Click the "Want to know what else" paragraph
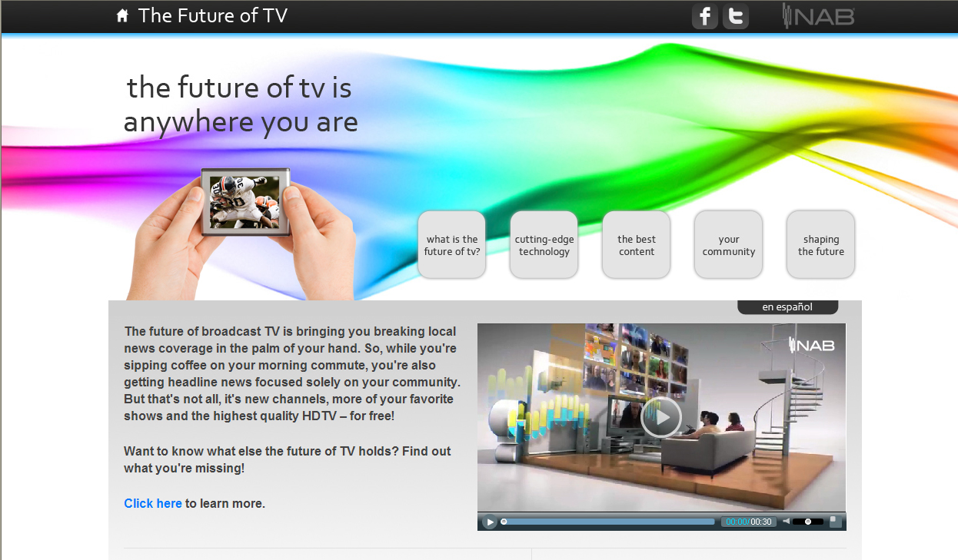Image resolution: width=958 pixels, height=560 pixels. pos(288,459)
